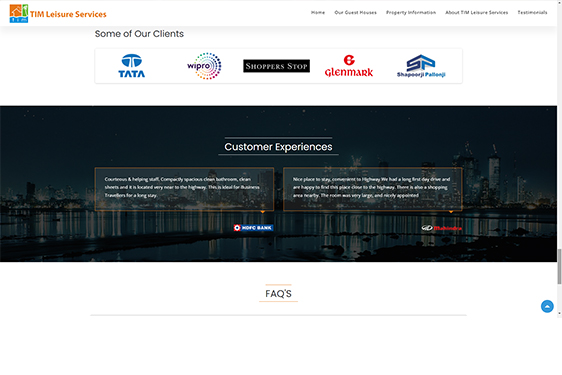Visit About TIM Leisure Services page
Viewport: 562px width, 375px height.
477,13
